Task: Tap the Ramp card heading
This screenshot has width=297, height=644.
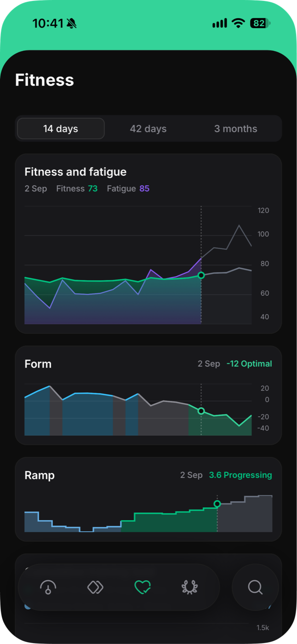Action: [40, 475]
